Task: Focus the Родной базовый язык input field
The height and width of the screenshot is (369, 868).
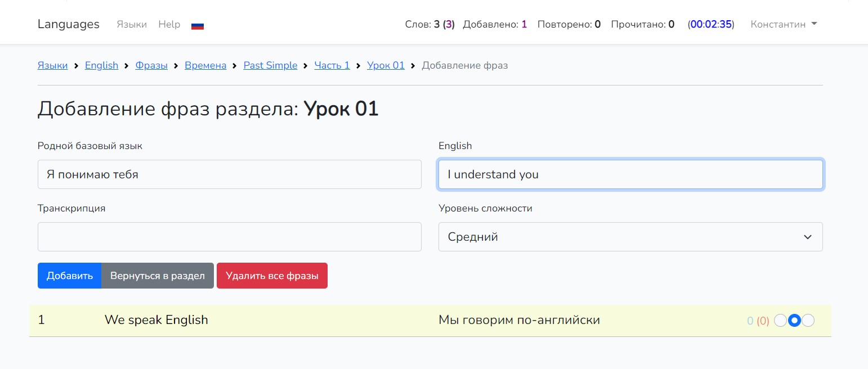Action: pyautogui.click(x=229, y=174)
